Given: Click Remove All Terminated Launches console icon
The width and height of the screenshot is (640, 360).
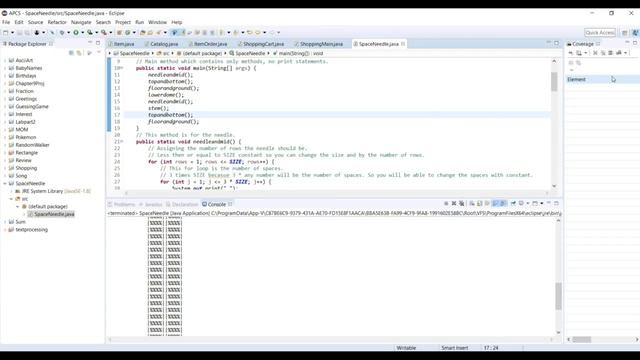Looking at the screenshot, I should coord(462,203).
